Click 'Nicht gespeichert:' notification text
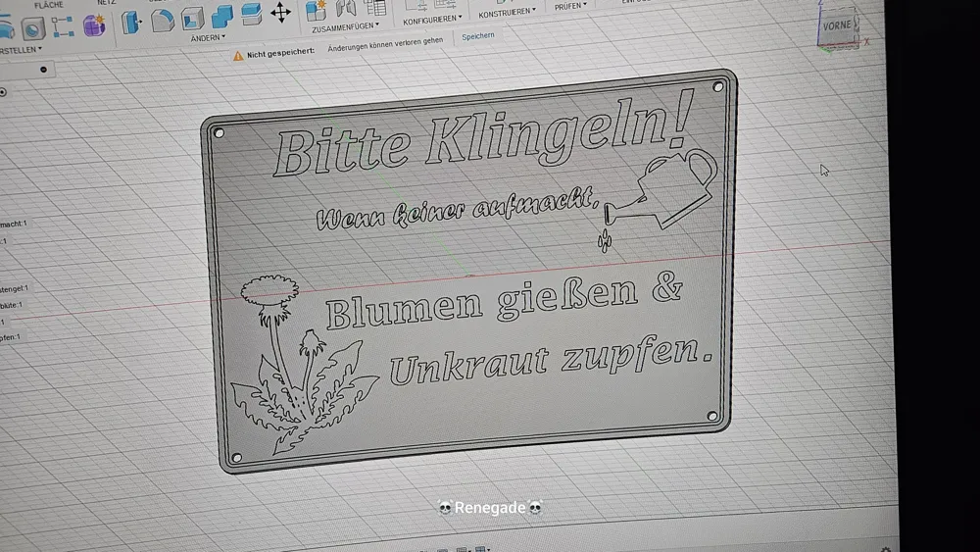The width and height of the screenshot is (980, 552). pyautogui.click(x=280, y=53)
